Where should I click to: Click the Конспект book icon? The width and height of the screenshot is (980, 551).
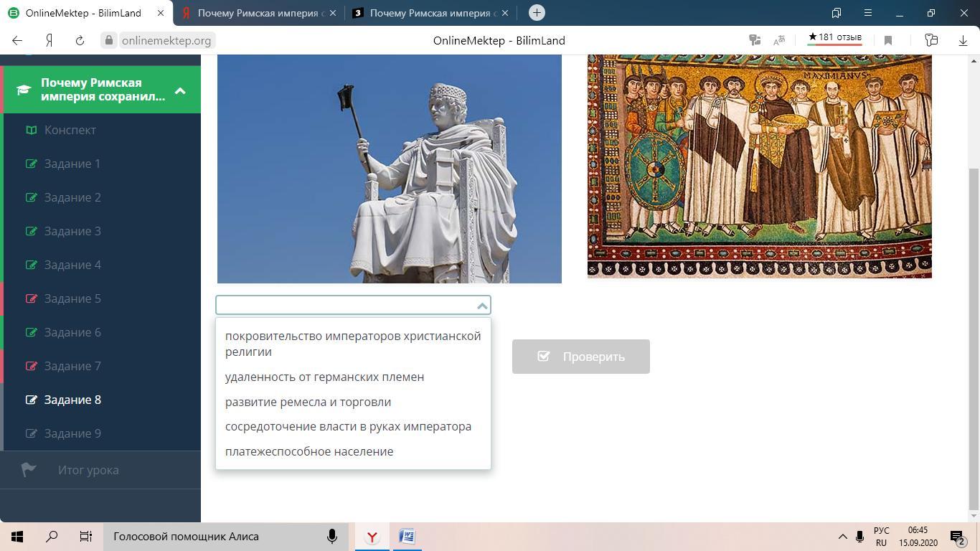[31, 130]
